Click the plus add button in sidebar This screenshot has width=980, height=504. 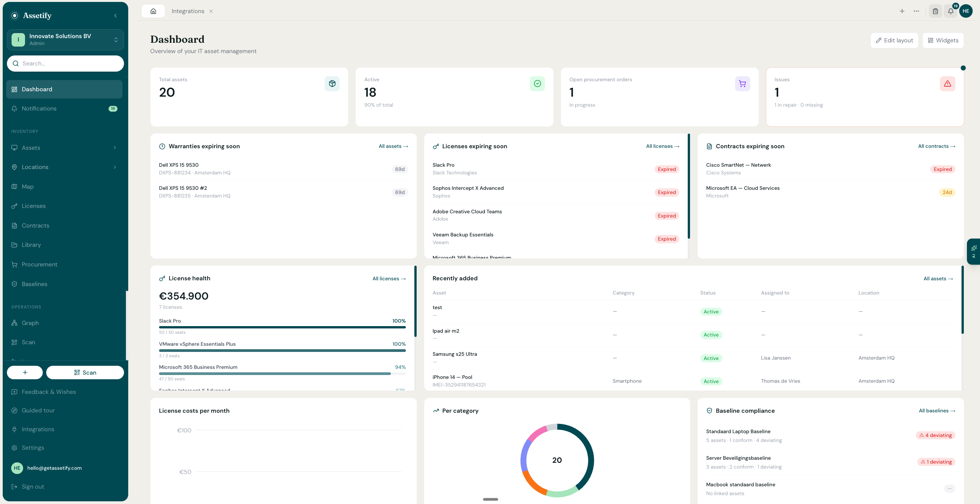(x=25, y=373)
